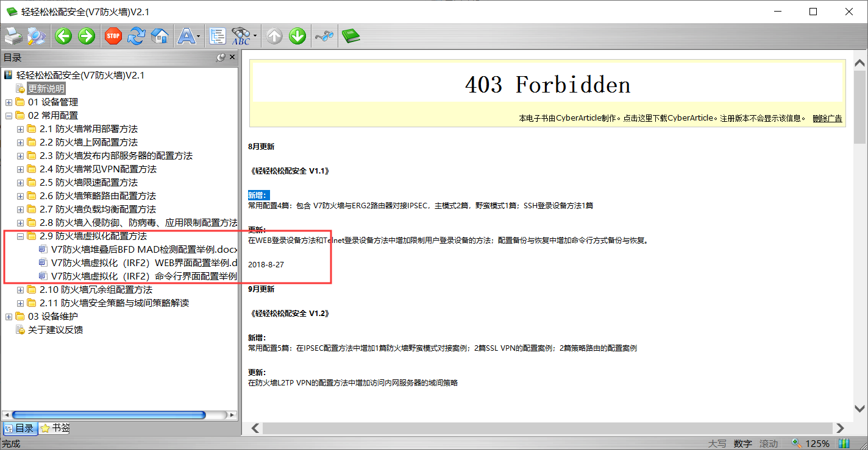Expand 2.11 防火墙安全策略与域间策略解读
The width and height of the screenshot is (868, 450).
tap(20, 303)
